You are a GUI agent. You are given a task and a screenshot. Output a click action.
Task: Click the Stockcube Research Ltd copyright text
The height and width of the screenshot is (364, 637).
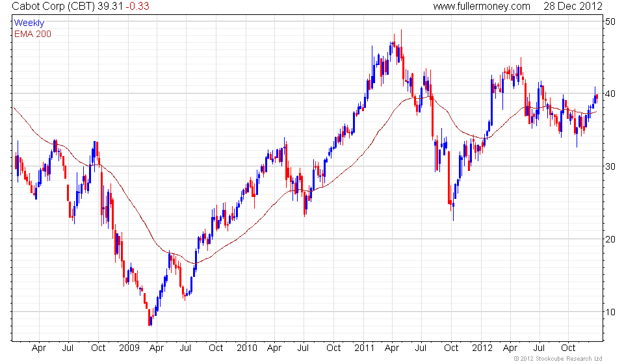(x=558, y=358)
